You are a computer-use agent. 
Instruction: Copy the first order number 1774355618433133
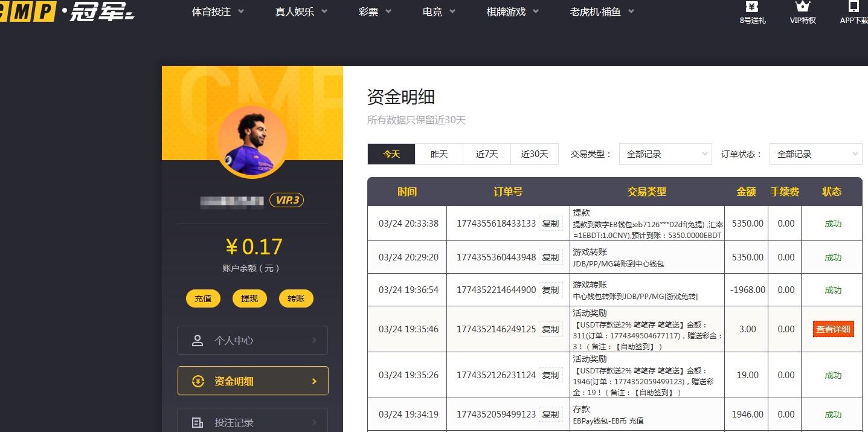tap(550, 223)
